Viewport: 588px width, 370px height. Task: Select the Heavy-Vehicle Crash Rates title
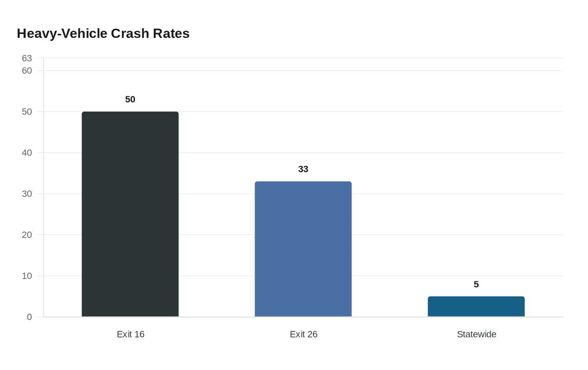(103, 33)
